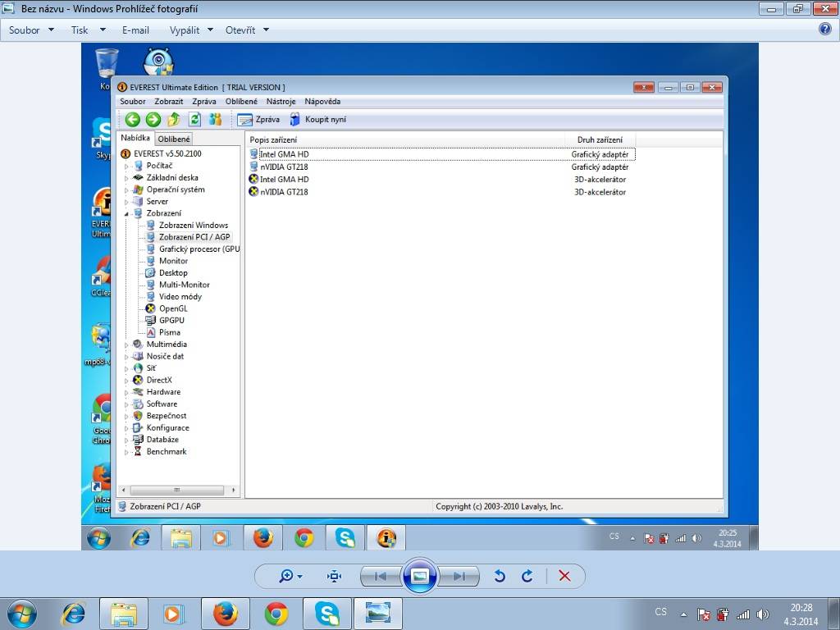Expand the Multimédia tree node
Viewport: 840px width, 630px height.
[x=127, y=345]
